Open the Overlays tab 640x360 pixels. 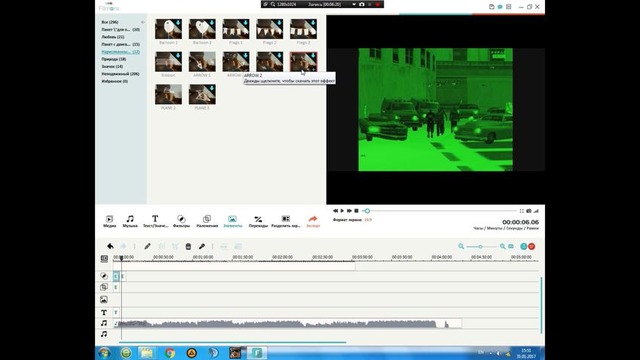207,221
